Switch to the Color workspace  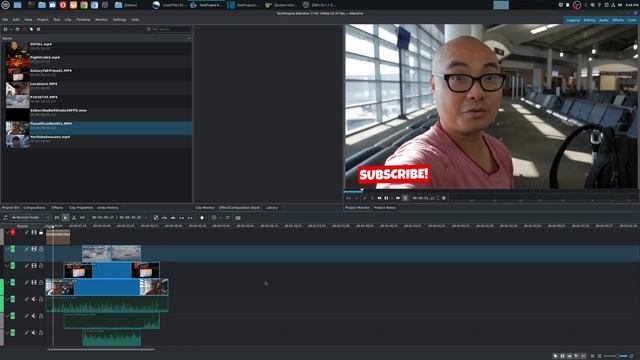pyautogui.click(x=632, y=20)
